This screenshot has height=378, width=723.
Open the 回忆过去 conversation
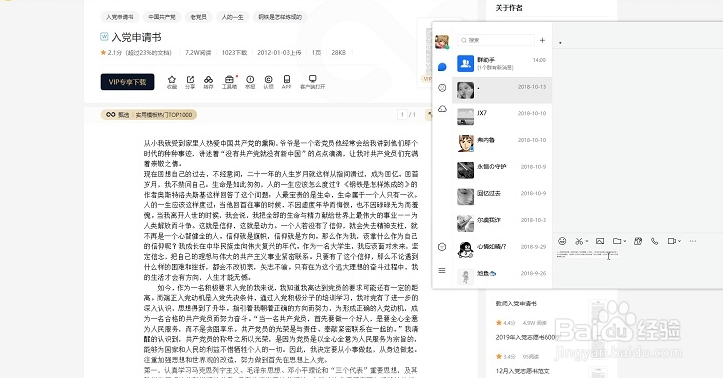pyautogui.click(x=502, y=197)
